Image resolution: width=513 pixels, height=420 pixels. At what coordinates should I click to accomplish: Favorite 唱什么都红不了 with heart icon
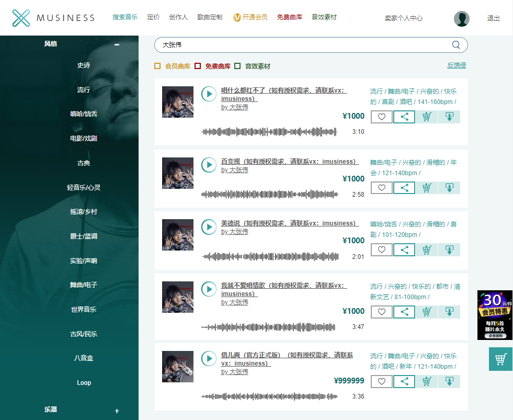coord(381,117)
